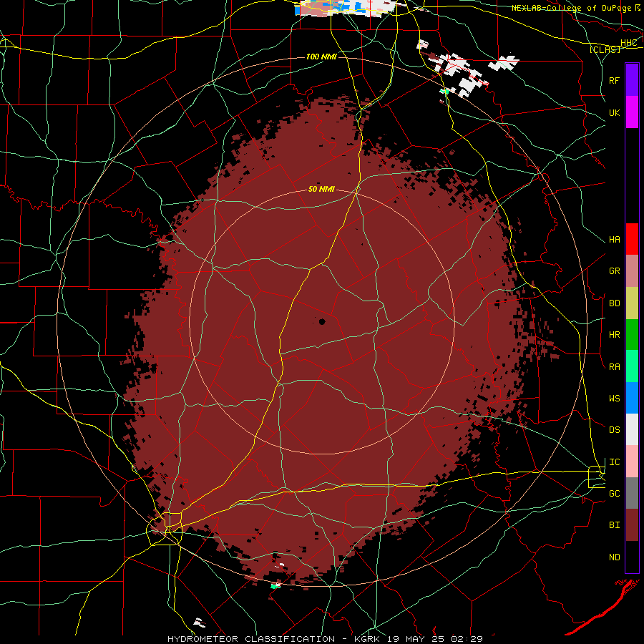Select the RA legend label
The width and height of the screenshot is (644, 644).
(x=614, y=367)
